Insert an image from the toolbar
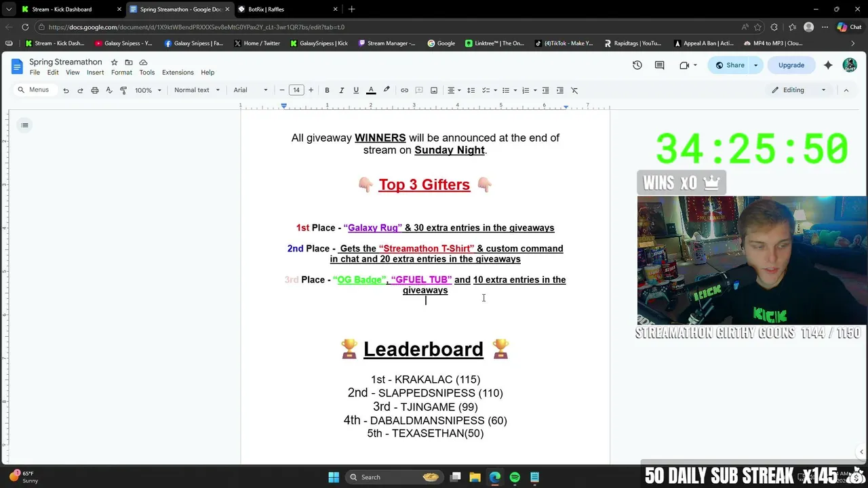Image resolution: width=868 pixels, height=488 pixels. [x=434, y=90]
